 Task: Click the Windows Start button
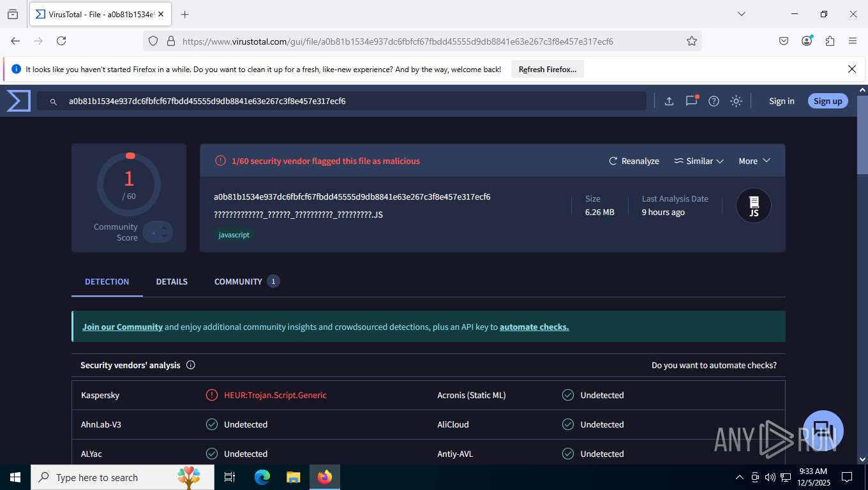(x=15, y=477)
